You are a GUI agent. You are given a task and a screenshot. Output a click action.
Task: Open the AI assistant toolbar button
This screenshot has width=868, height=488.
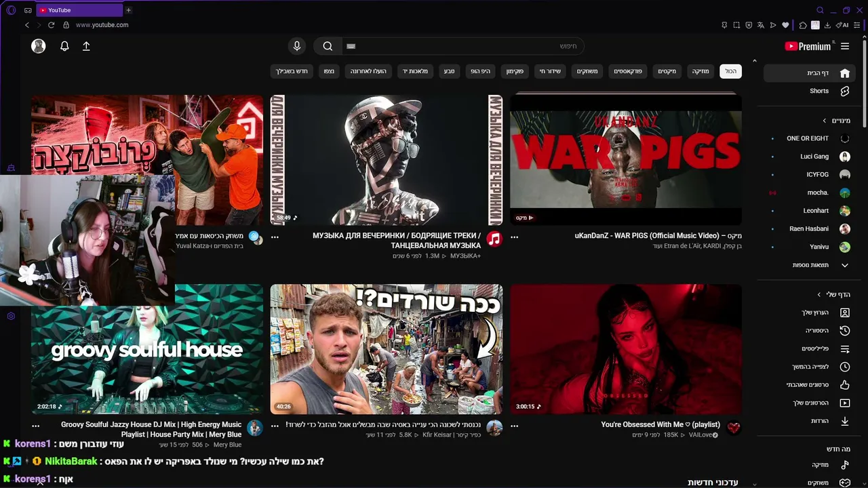(x=842, y=25)
